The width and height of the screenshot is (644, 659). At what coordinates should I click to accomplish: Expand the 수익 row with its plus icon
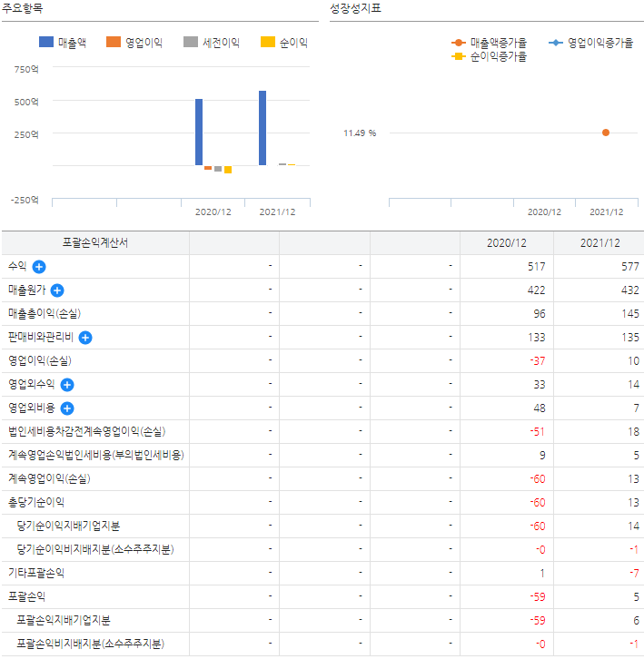39,267
